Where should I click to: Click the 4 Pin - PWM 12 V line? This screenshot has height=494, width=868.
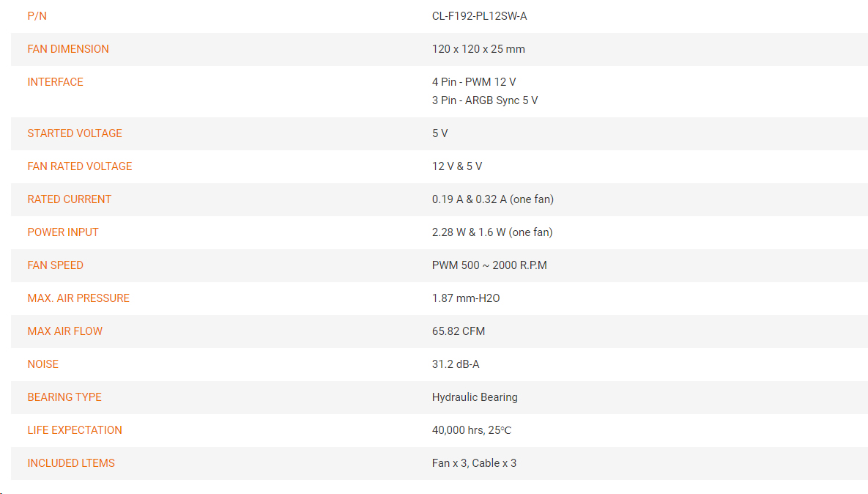(474, 82)
